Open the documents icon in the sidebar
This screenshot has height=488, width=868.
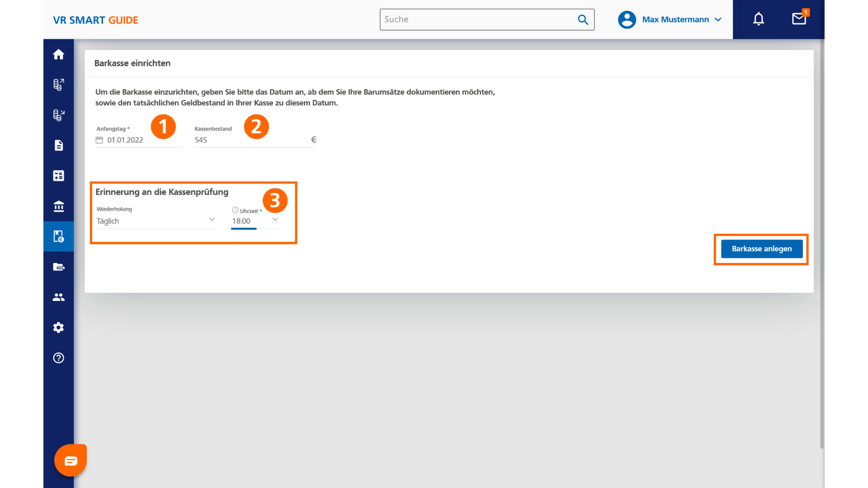pyautogui.click(x=58, y=145)
